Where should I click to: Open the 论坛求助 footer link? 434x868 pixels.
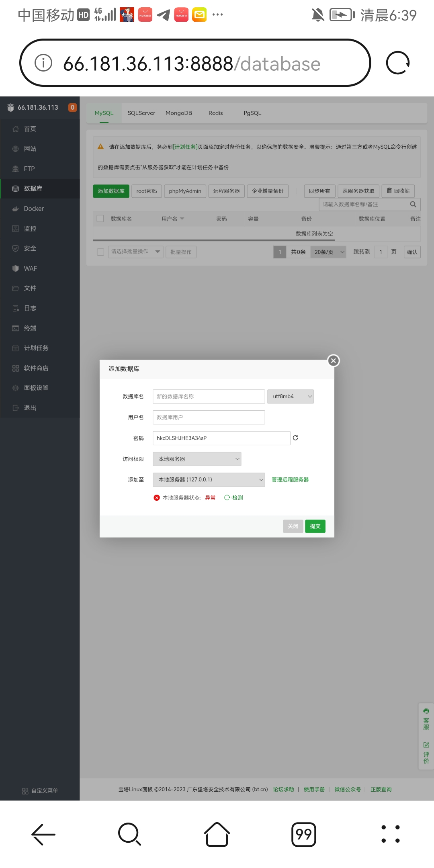tap(284, 789)
